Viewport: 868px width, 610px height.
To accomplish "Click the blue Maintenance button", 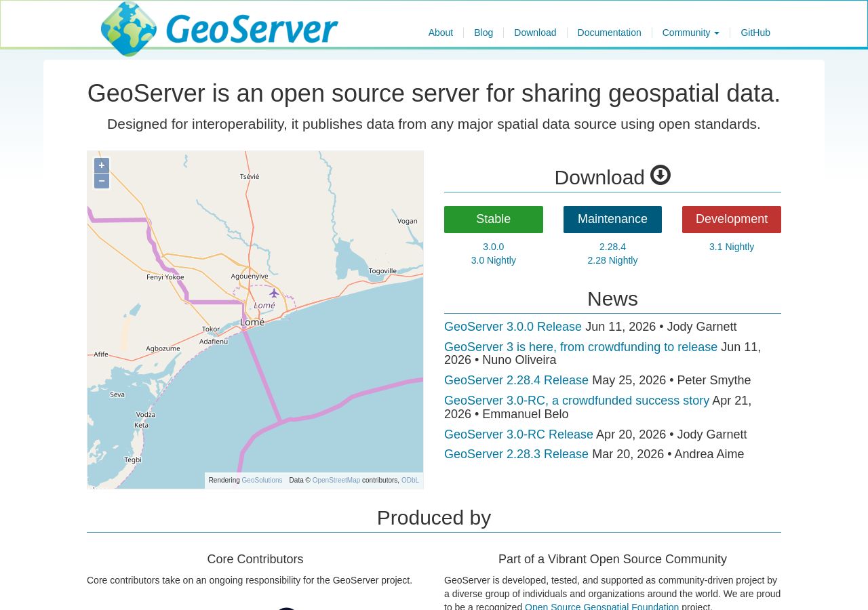I will pyautogui.click(x=612, y=220).
